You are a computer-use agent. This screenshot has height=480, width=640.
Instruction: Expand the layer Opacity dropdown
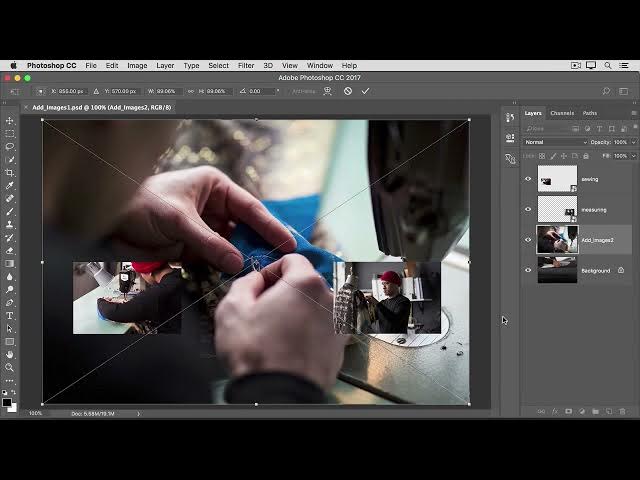click(631, 142)
